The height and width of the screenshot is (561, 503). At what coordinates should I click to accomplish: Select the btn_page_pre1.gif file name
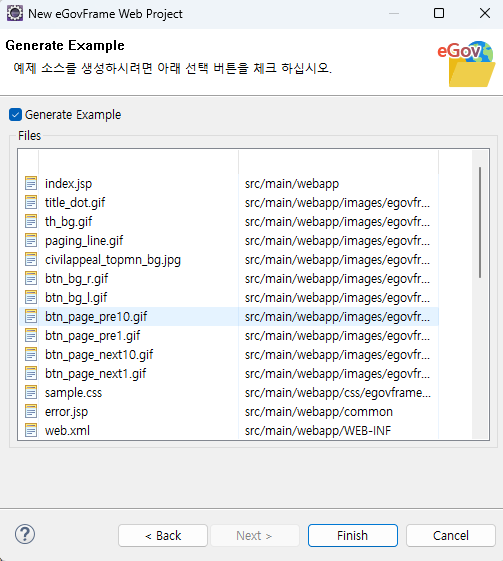click(x=92, y=336)
